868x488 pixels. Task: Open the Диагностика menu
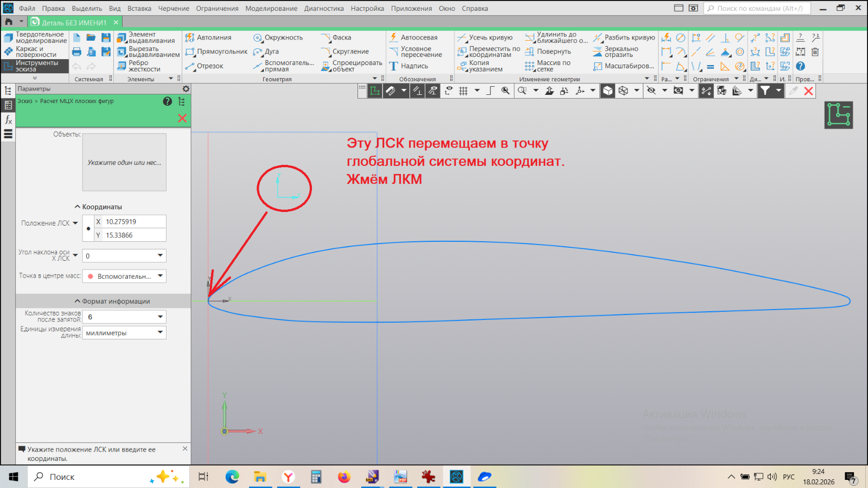pos(324,8)
